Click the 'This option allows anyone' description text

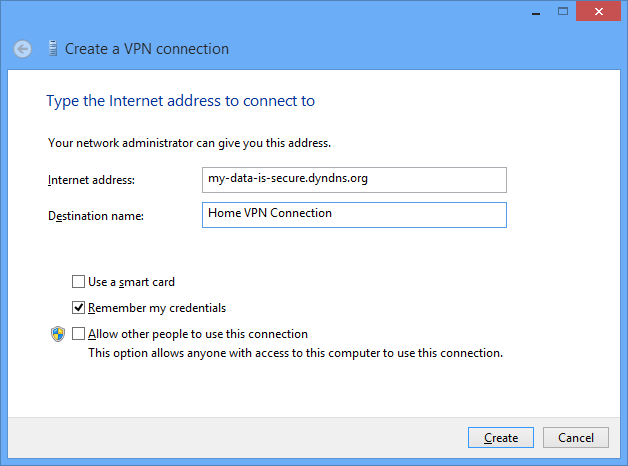(x=296, y=353)
